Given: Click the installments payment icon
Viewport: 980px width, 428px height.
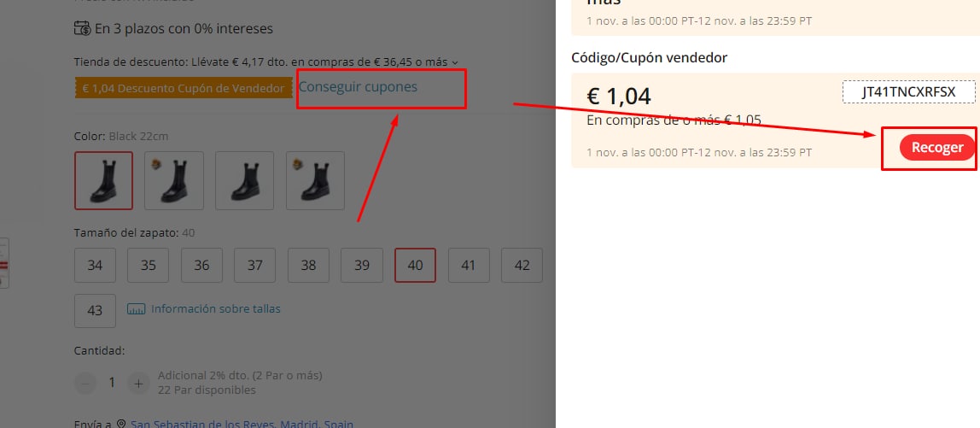Looking at the screenshot, I should (83, 28).
